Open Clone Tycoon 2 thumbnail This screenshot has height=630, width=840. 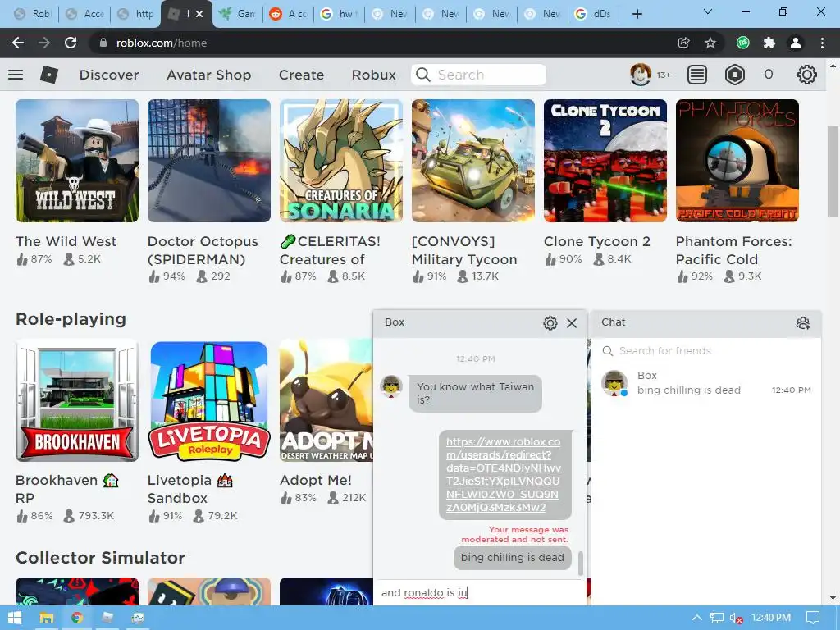click(605, 161)
